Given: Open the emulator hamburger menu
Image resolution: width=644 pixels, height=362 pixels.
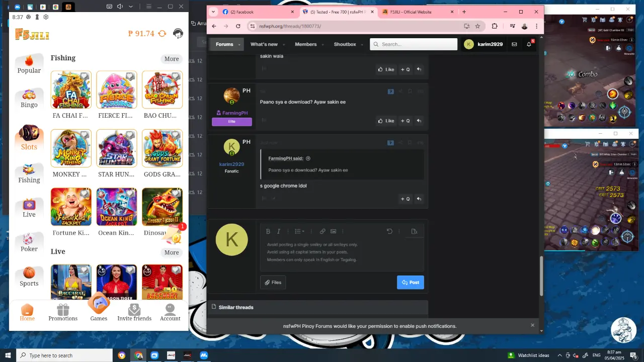Looking at the screenshot, I should coord(148,7).
